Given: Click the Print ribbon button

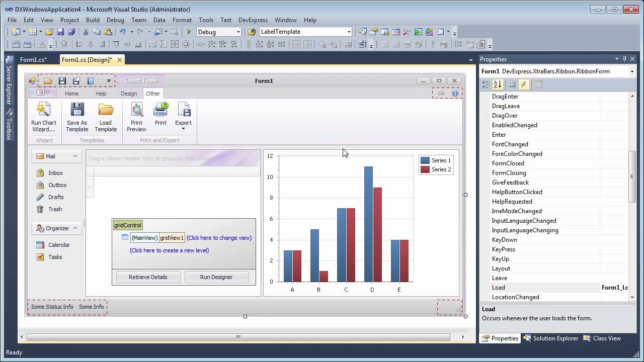Looking at the screenshot, I should (x=160, y=114).
